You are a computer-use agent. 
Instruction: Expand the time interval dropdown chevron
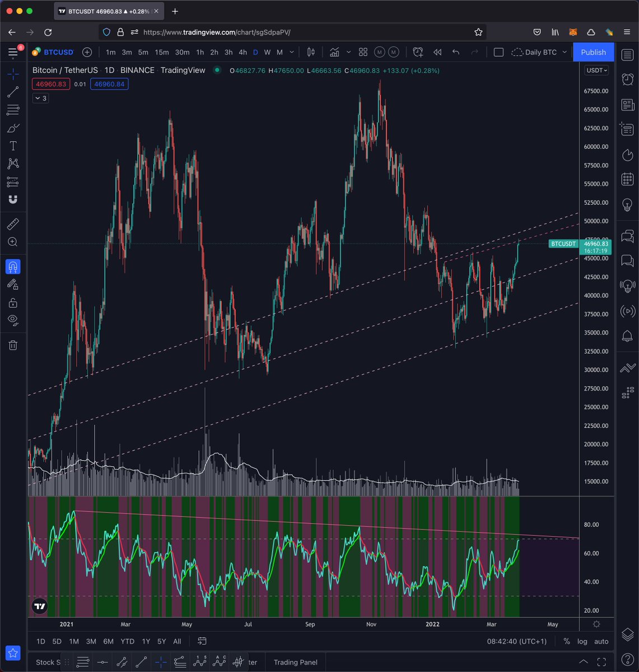292,52
